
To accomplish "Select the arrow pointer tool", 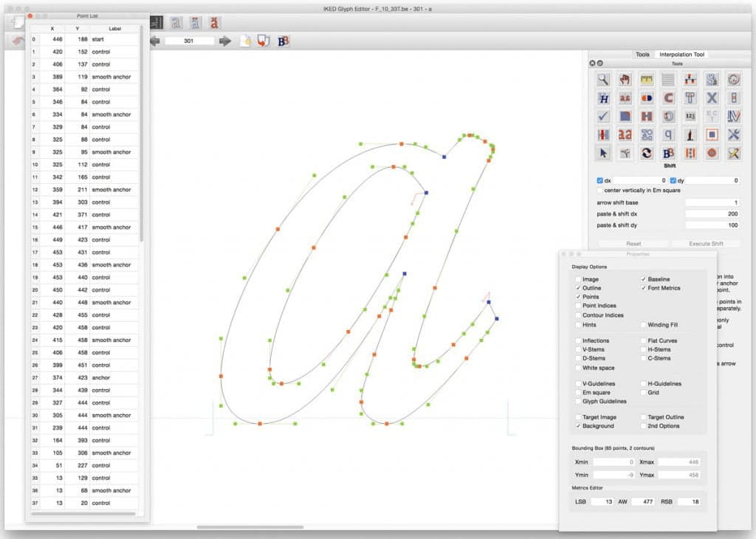I will click(603, 153).
